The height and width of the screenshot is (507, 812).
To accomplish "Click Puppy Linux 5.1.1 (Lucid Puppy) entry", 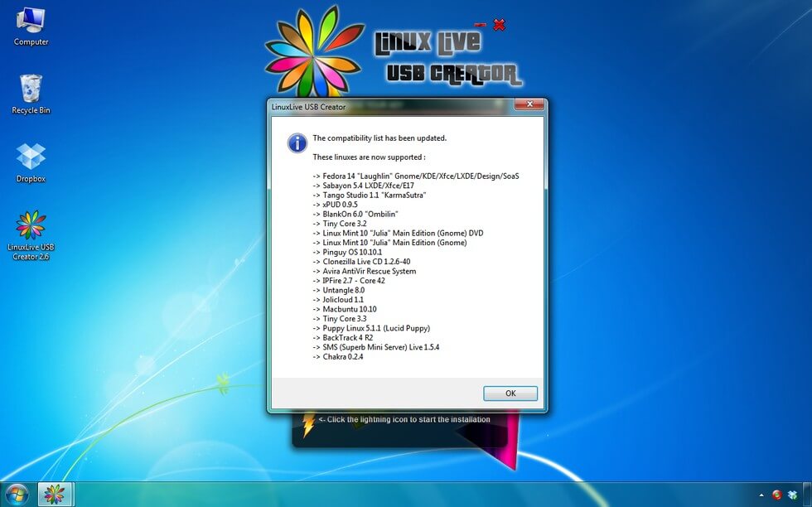I will (371, 328).
